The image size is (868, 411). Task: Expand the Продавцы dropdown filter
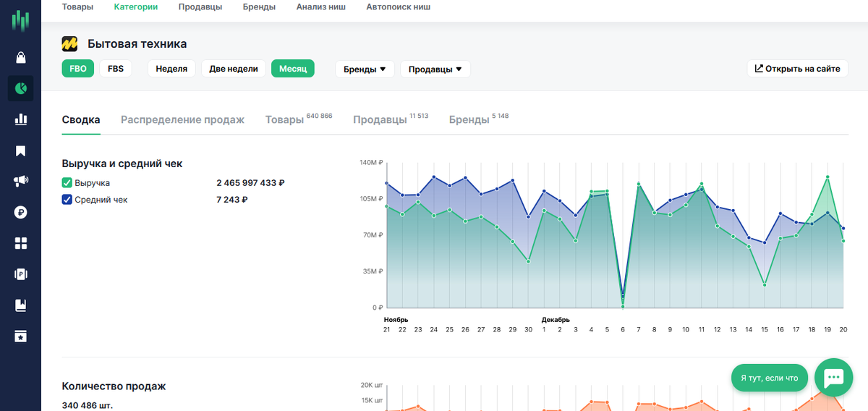click(x=435, y=69)
